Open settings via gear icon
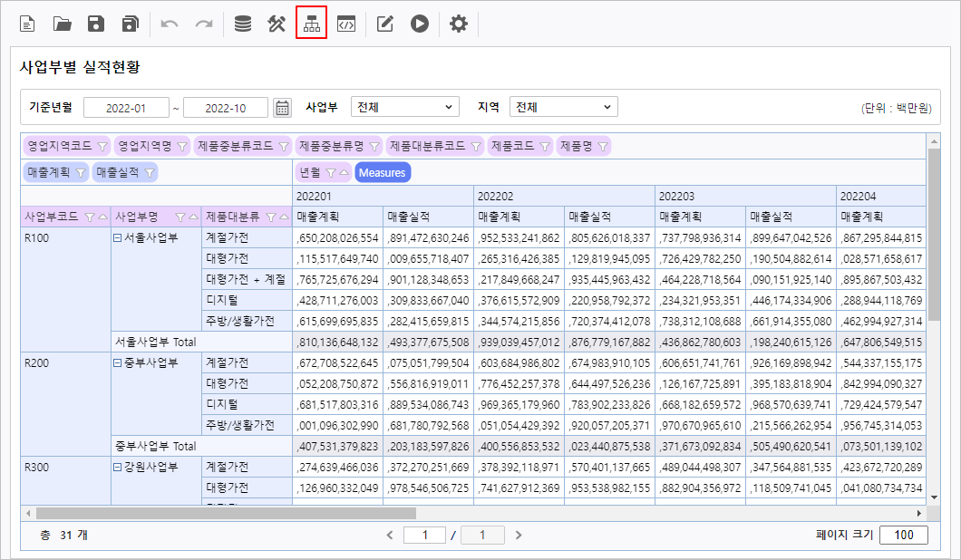 (459, 24)
